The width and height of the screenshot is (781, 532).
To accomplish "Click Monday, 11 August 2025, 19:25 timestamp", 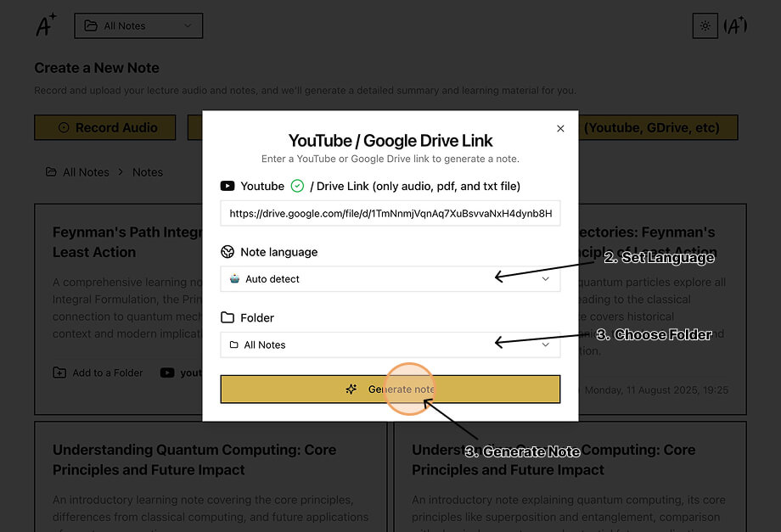I will (x=656, y=390).
